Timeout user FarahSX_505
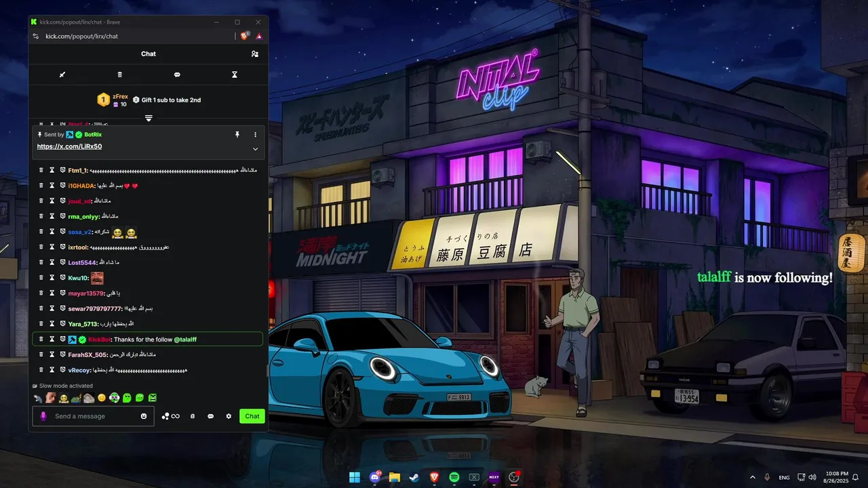868x488 pixels. point(52,354)
